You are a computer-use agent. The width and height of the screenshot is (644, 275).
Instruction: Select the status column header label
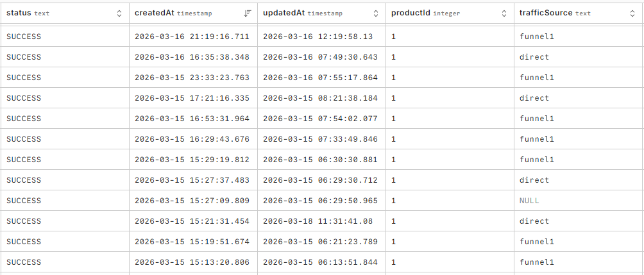(19, 13)
